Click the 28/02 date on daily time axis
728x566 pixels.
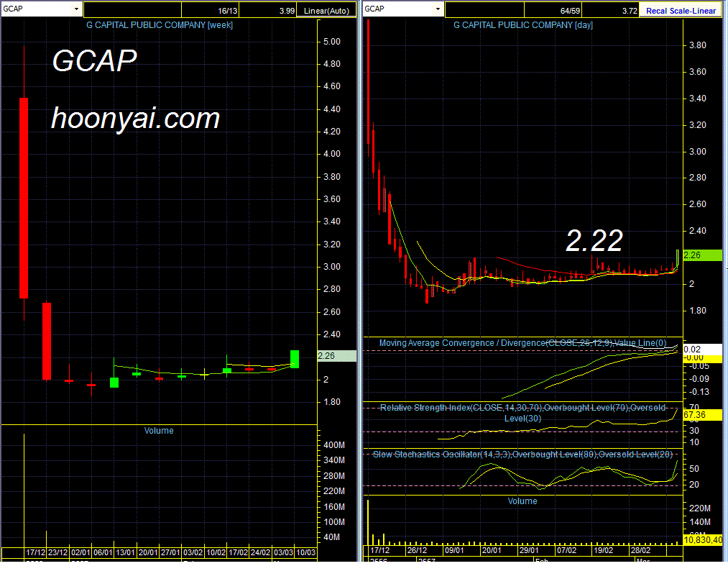click(640, 551)
